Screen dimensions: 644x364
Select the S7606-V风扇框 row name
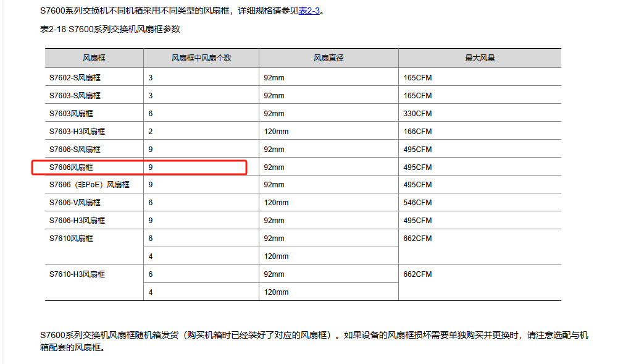[75, 203]
